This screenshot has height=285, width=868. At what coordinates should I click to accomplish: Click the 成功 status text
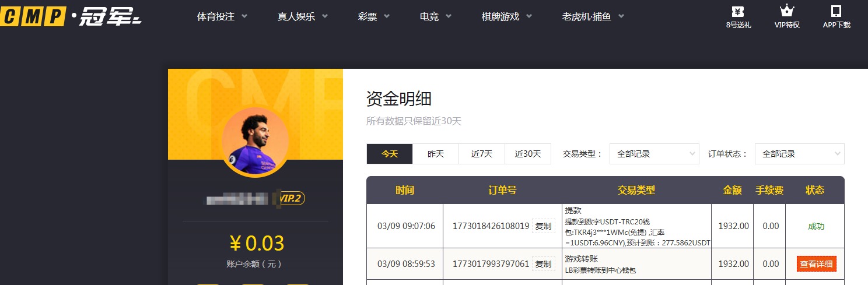coord(816,226)
